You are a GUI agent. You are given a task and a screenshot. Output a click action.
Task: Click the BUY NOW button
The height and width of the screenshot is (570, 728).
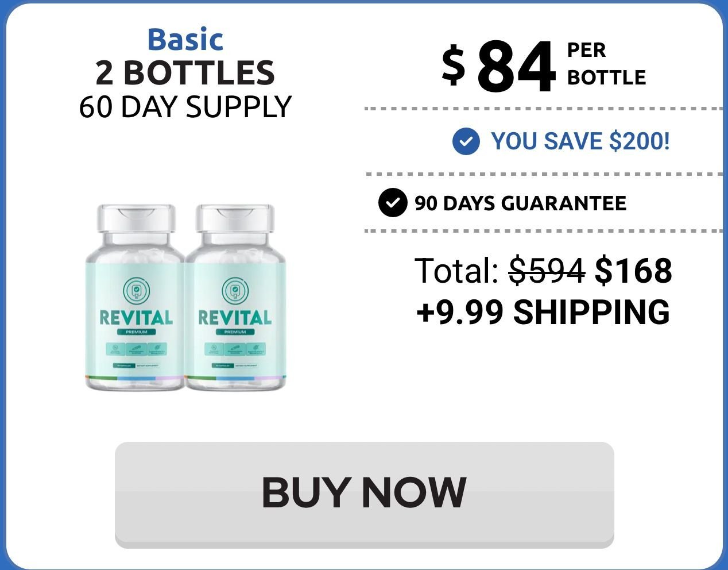click(365, 494)
